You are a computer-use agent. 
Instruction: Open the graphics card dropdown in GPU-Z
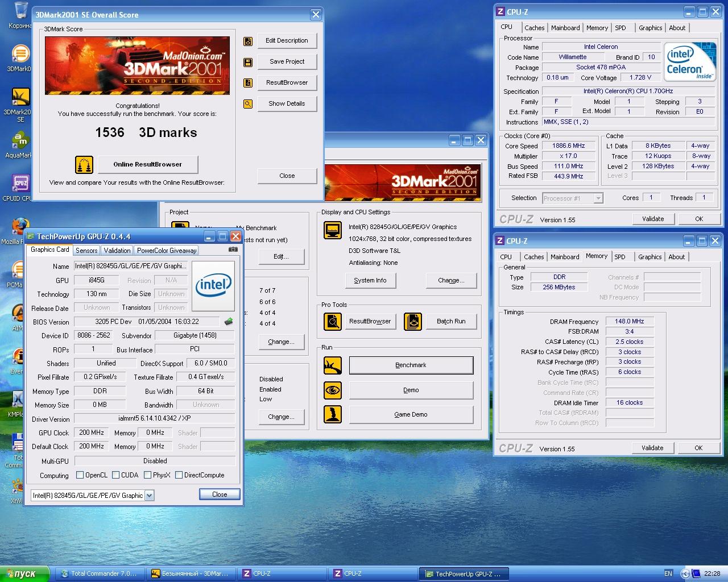tap(149, 496)
